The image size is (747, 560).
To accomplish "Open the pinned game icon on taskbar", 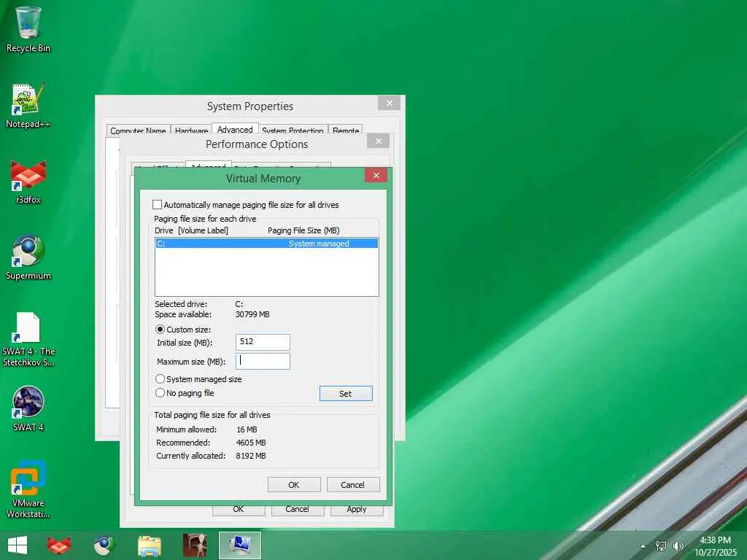I will coord(195,545).
